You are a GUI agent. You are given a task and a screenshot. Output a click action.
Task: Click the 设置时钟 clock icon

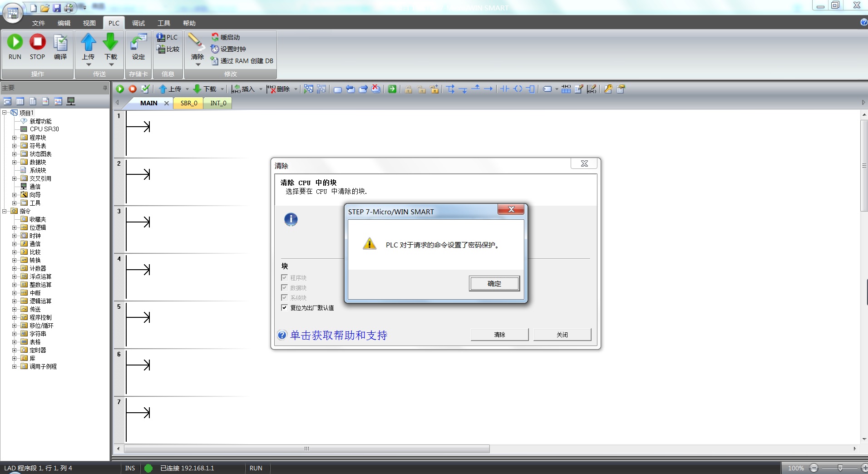(x=215, y=49)
